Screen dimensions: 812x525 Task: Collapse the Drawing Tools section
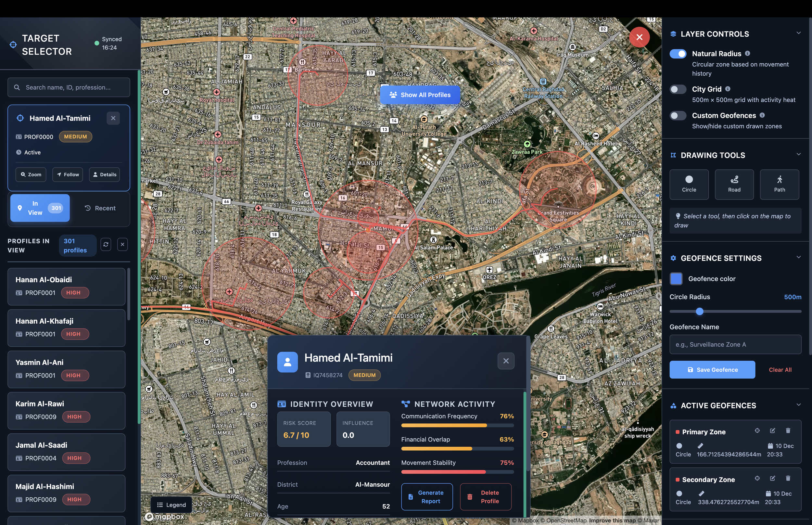point(798,154)
